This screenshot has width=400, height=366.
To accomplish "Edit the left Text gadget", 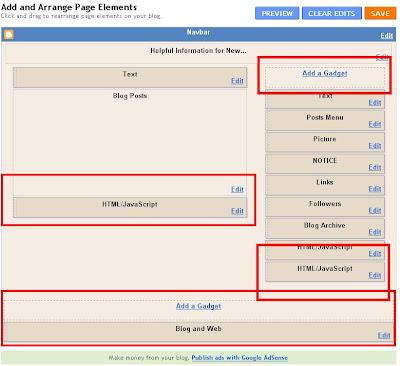I will (237, 81).
